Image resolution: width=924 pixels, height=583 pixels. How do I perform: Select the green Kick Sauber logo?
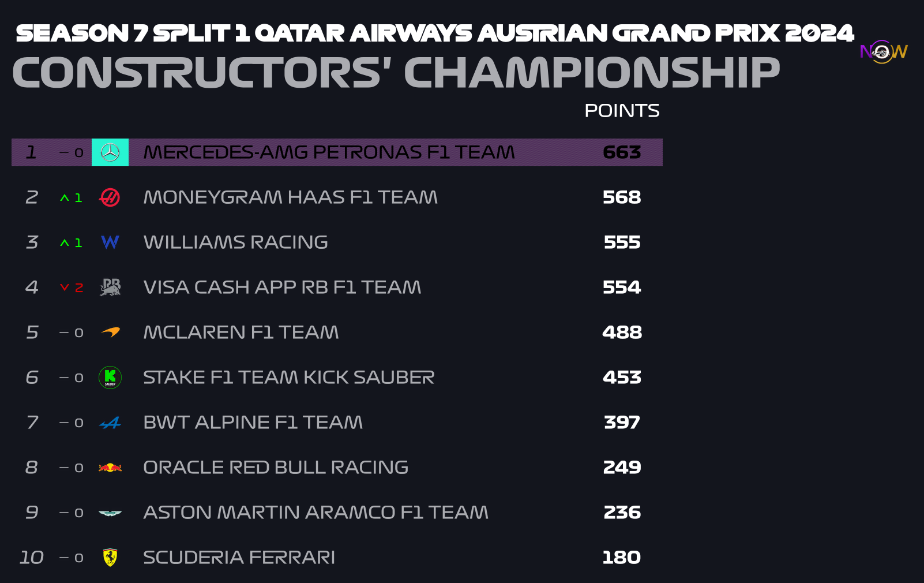(110, 378)
